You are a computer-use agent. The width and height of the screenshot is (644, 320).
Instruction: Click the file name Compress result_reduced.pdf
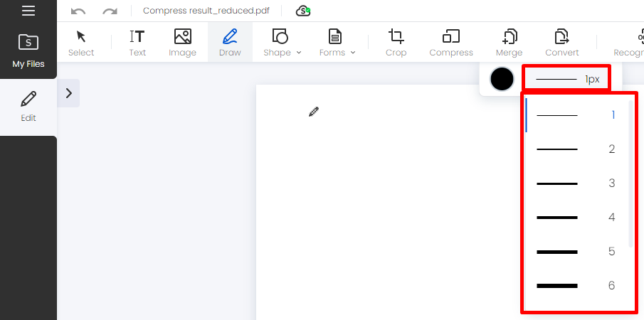pos(206,11)
